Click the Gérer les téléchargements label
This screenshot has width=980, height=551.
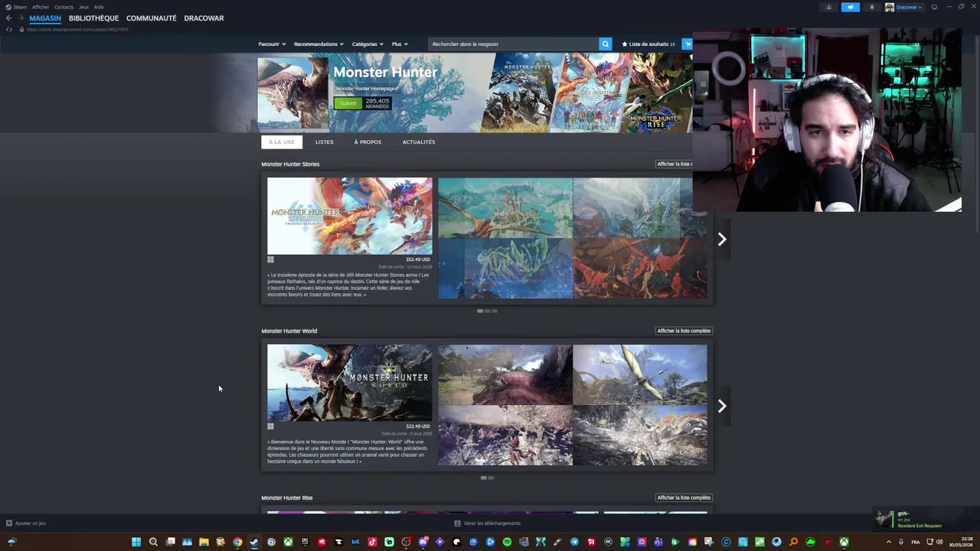tap(492, 523)
